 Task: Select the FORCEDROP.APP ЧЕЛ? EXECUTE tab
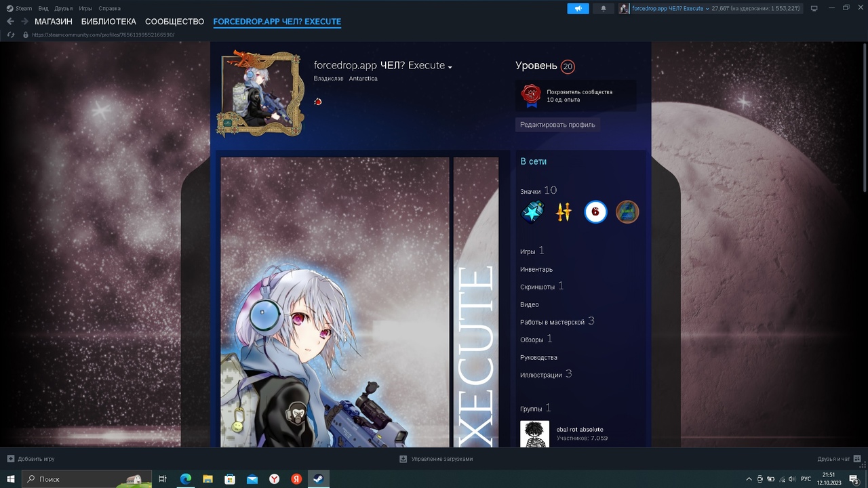click(277, 22)
